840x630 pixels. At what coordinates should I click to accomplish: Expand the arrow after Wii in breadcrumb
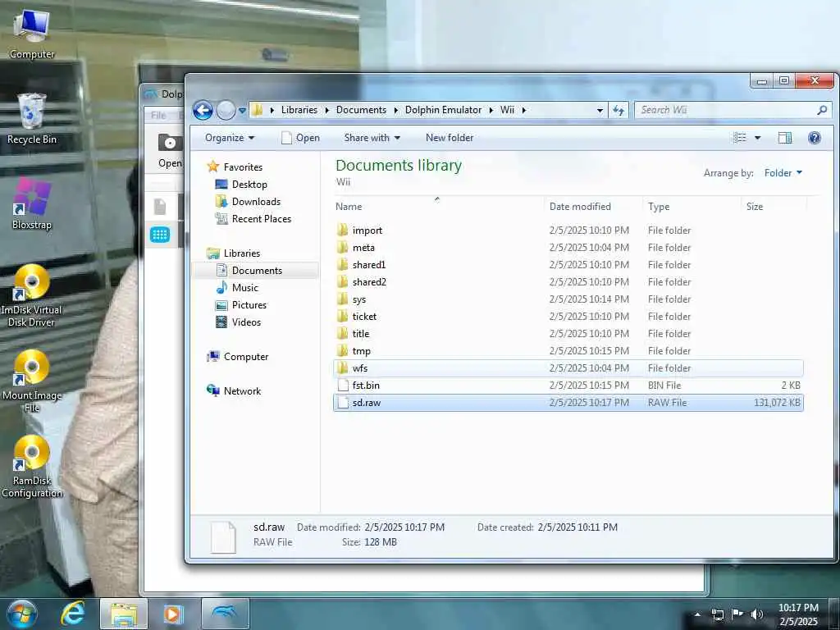click(x=524, y=110)
